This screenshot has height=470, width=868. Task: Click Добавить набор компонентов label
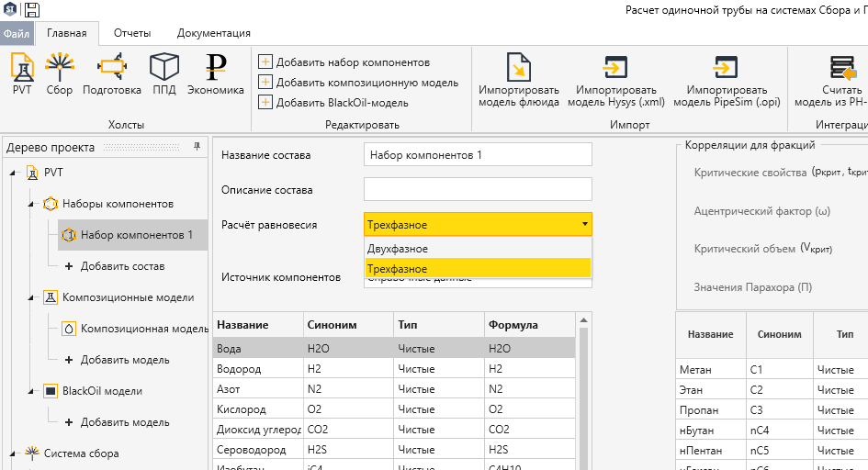point(354,62)
